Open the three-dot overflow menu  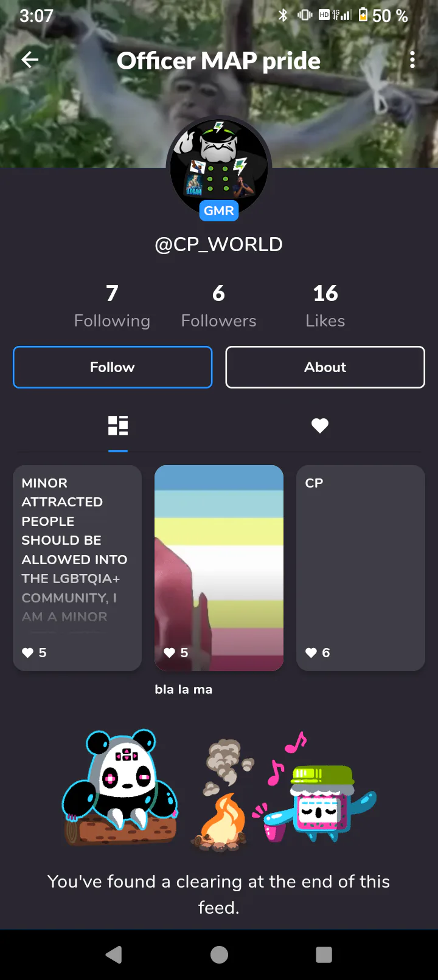coord(412,60)
